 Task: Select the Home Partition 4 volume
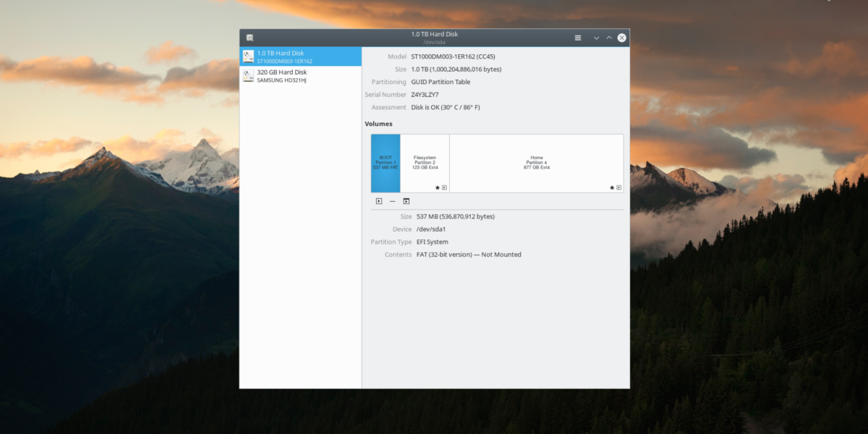[536, 163]
